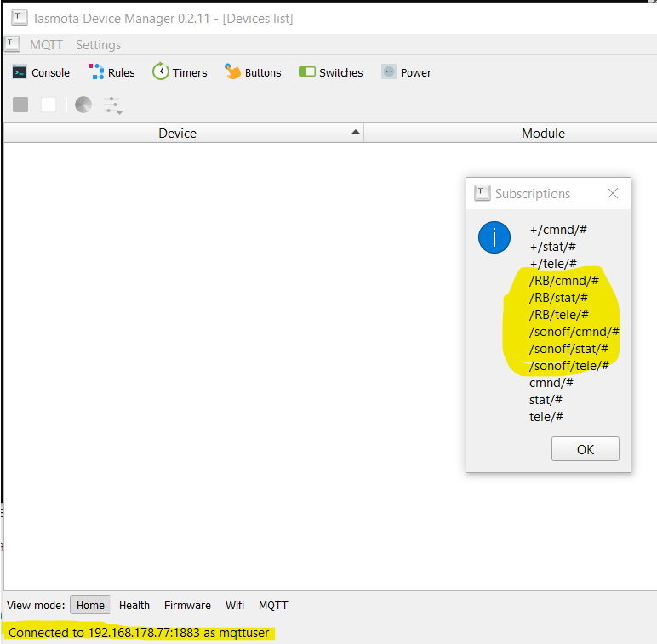Image resolution: width=657 pixels, height=644 pixels.
Task: Click the 'View mode:' label
Action: 36,605
